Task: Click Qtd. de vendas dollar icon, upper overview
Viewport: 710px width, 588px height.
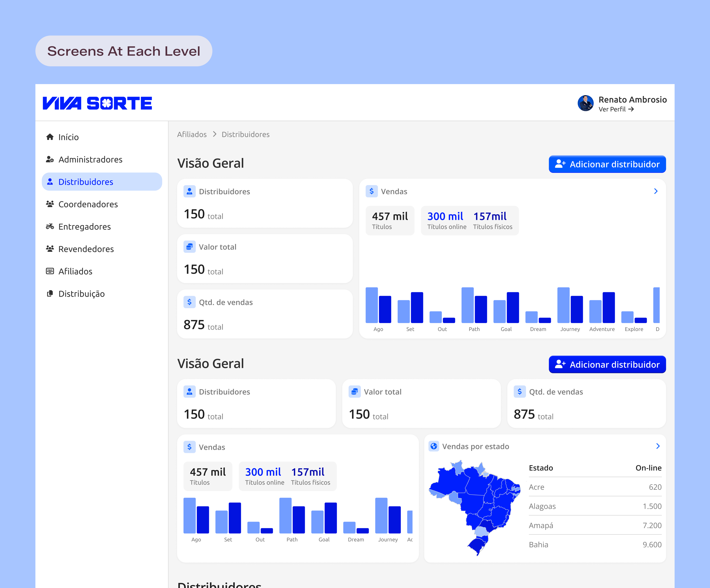Action: (189, 302)
